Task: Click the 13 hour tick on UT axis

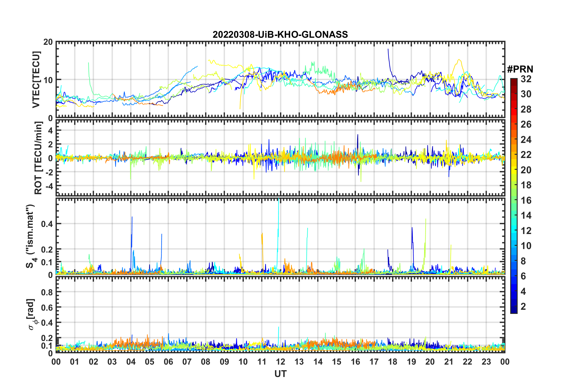Action: pos(299,362)
